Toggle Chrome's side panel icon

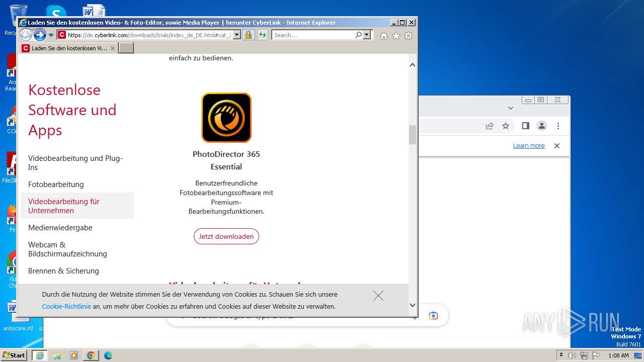click(x=525, y=126)
